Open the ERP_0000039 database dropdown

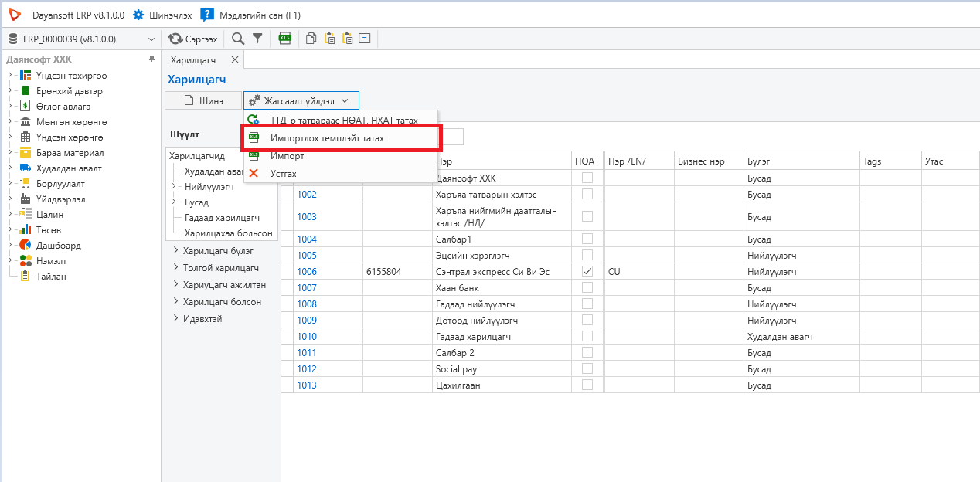pos(80,39)
